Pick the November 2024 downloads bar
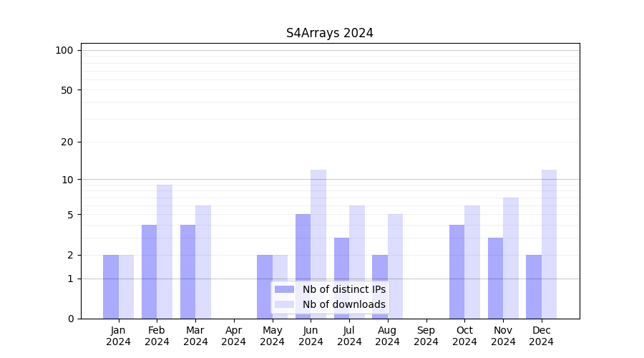Viewport: 644px width, 358px height. click(511, 258)
